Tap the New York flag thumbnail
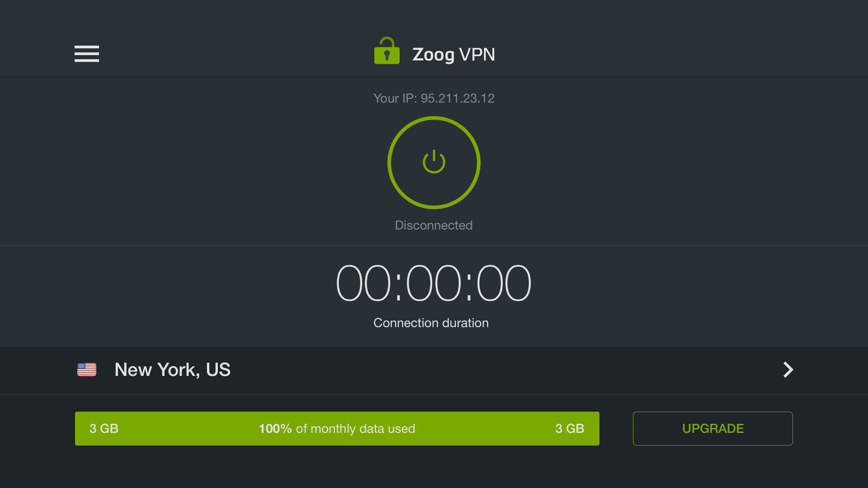 pyautogui.click(x=86, y=370)
